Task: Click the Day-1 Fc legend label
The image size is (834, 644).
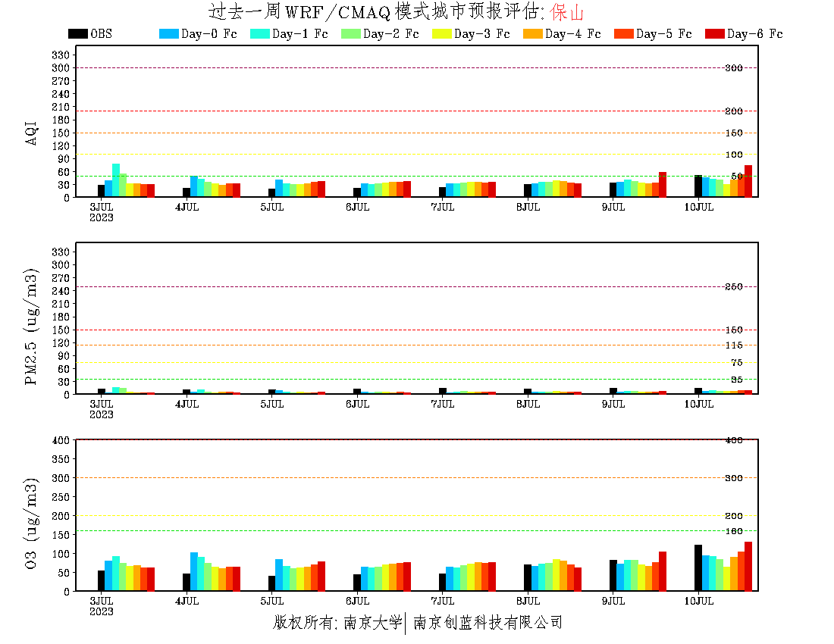Action: 300,34
